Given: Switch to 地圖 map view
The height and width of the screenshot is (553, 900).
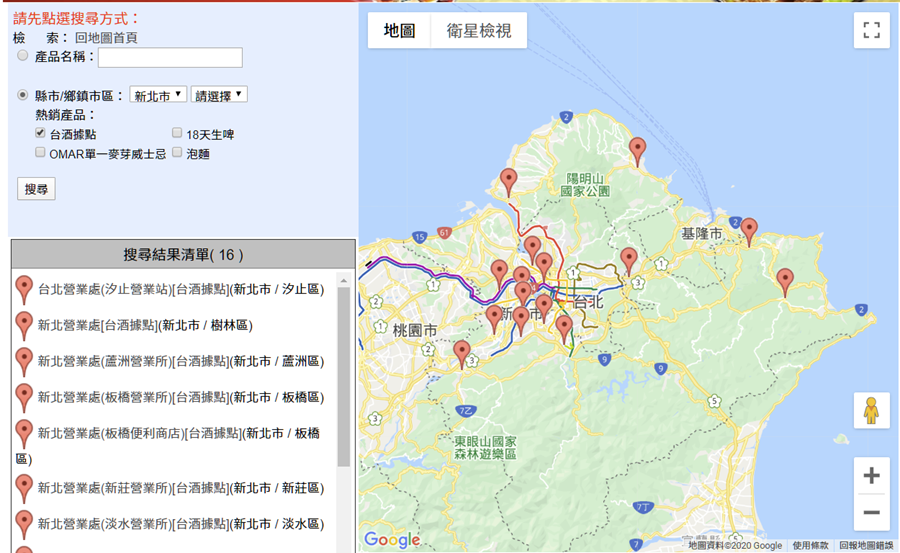Looking at the screenshot, I should pyautogui.click(x=399, y=30).
